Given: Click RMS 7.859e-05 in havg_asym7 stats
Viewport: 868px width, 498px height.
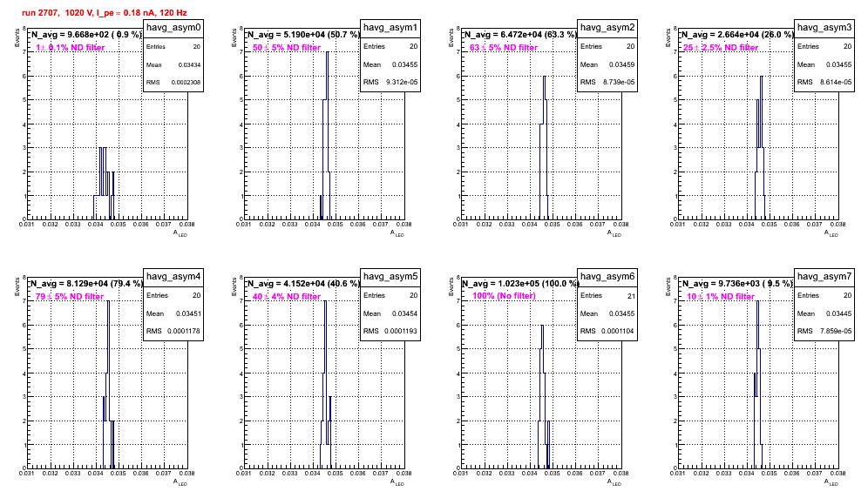Looking at the screenshot, I should click(x=824, y=331).
